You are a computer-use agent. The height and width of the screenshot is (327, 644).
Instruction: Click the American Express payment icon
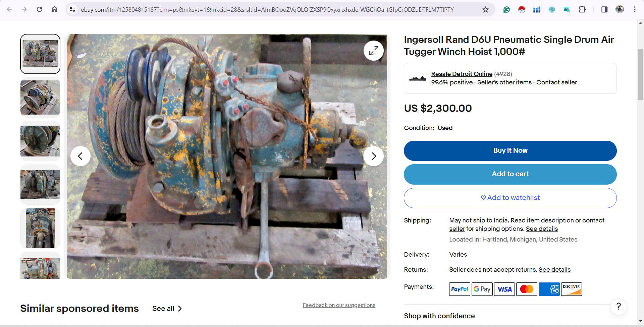coord(549,289)
